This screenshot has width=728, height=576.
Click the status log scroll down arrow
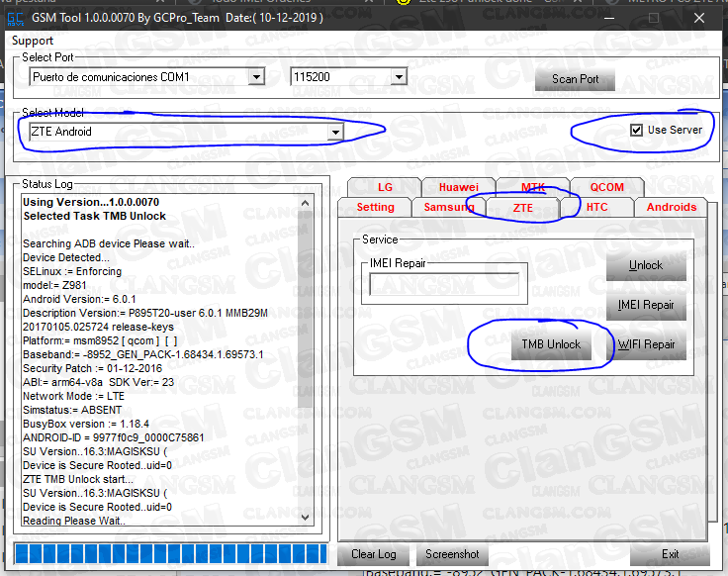tap(305, 517)
